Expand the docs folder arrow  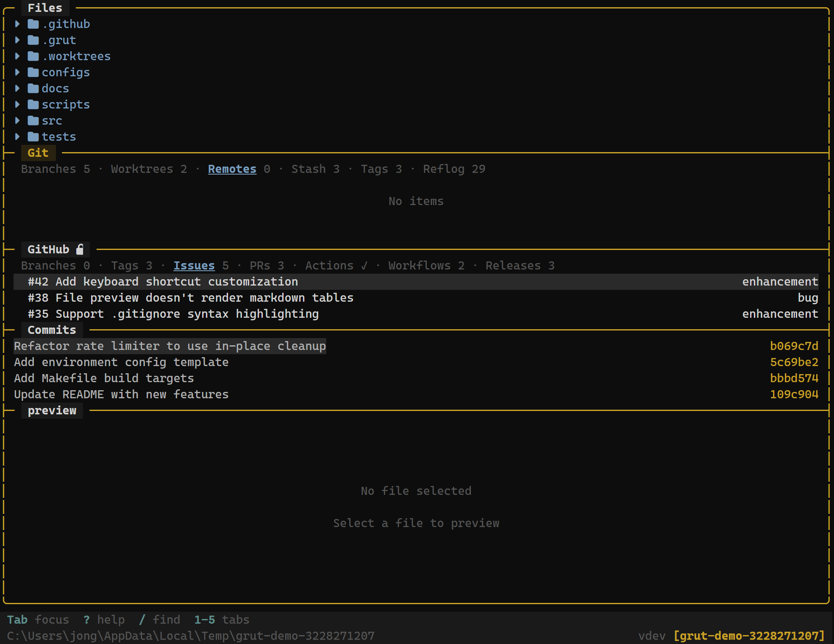coord(17,89)
